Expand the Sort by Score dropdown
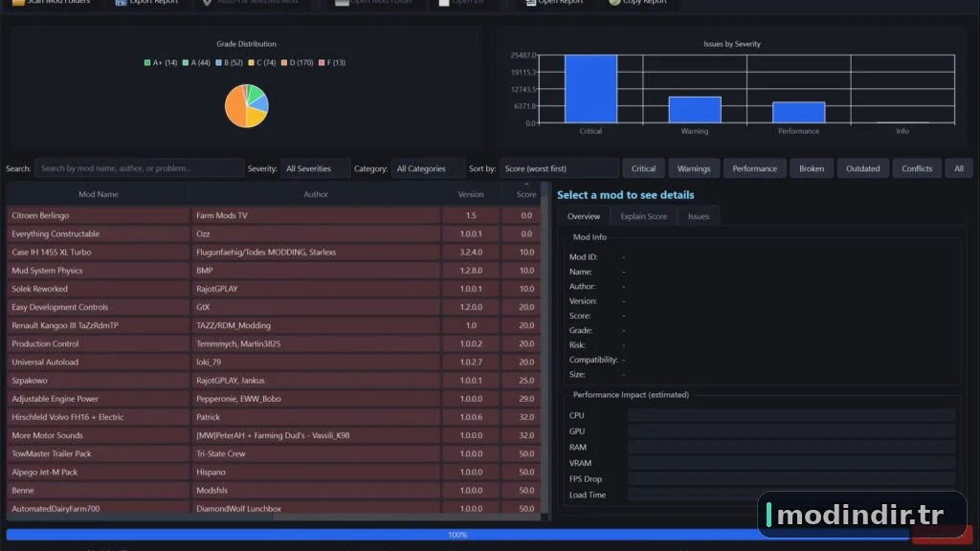This screenshot has height=551, width=980. (558, 168)
